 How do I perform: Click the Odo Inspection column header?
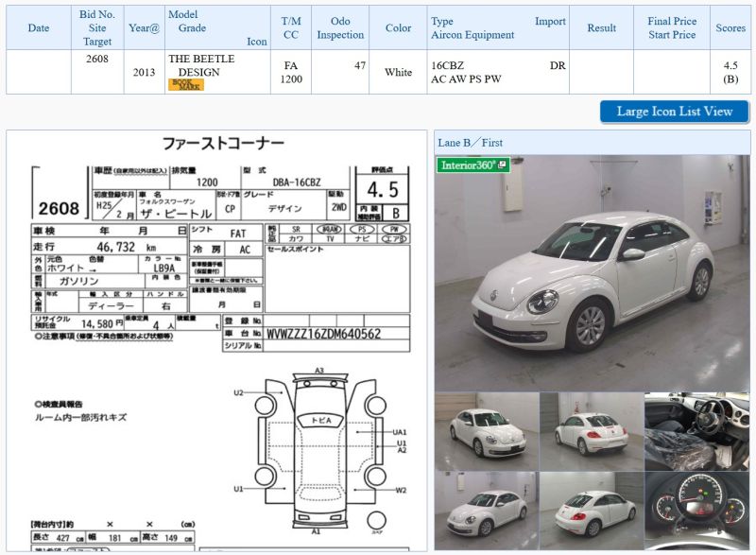tap(340, 27)
